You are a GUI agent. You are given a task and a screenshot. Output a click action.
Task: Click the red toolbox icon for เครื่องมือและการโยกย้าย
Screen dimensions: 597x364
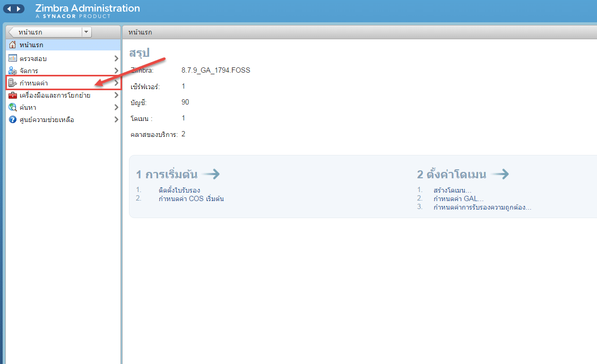point(13,95)
